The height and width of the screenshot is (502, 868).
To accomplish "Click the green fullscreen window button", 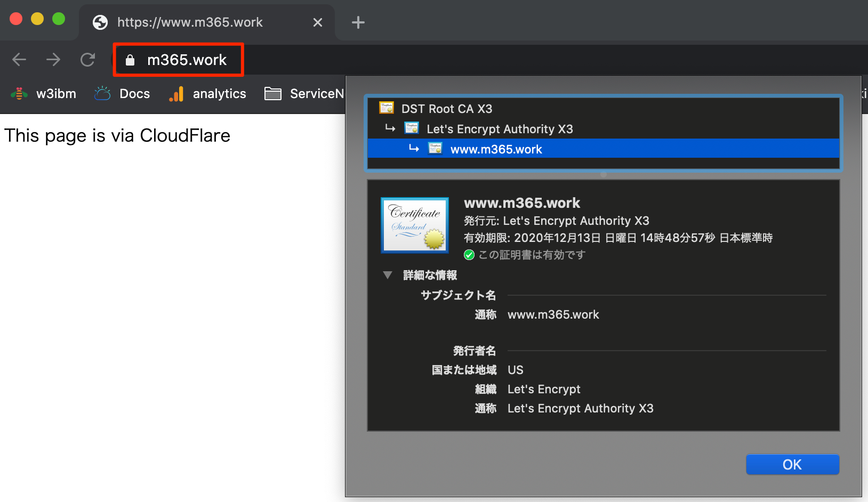I will click(x=59, y=19).
